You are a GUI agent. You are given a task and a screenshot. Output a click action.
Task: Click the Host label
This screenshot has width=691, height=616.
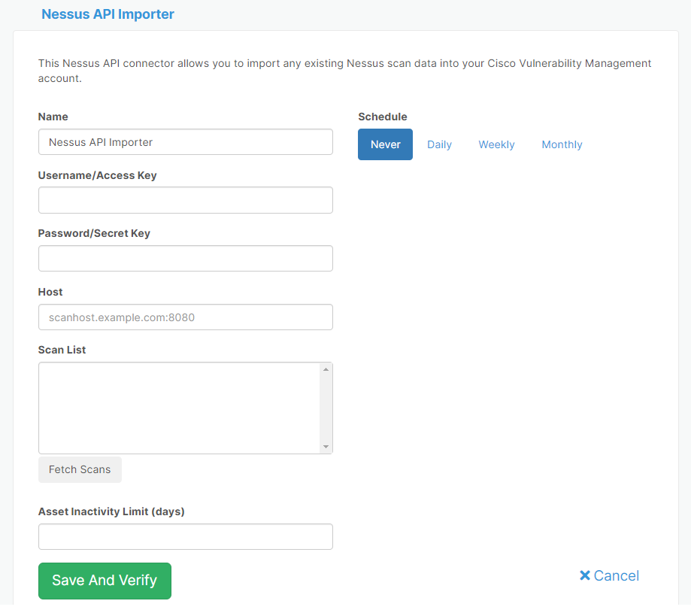50,292
